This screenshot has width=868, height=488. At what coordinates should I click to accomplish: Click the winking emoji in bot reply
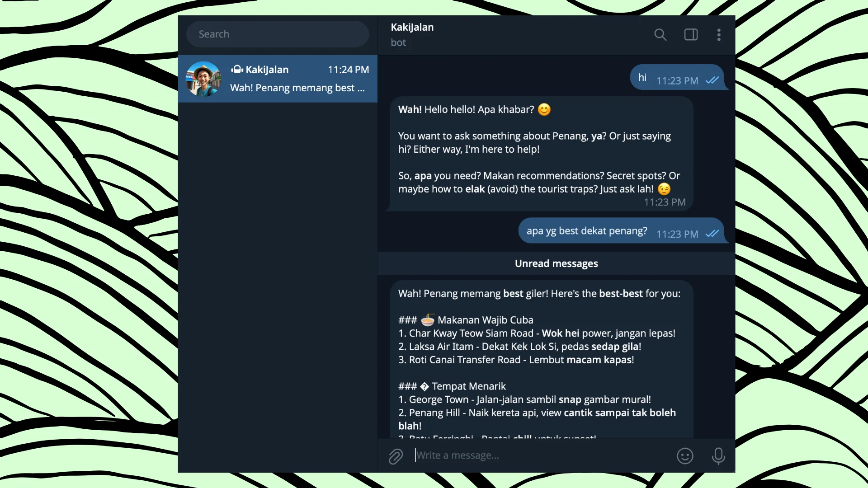click(664, 189)
